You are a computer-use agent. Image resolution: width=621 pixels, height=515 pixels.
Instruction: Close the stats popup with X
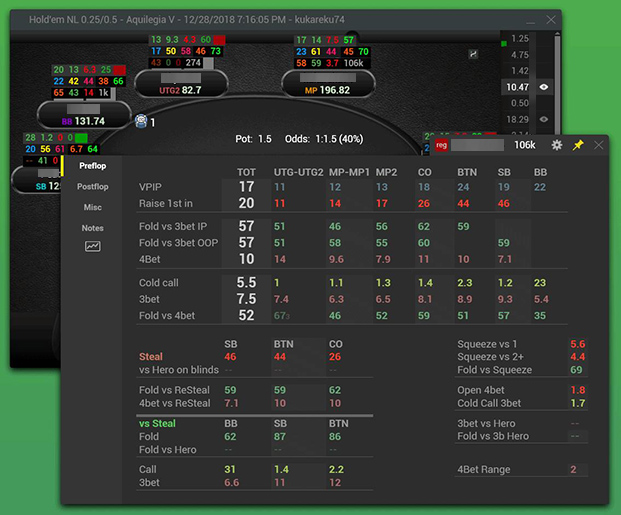(599, 145)
